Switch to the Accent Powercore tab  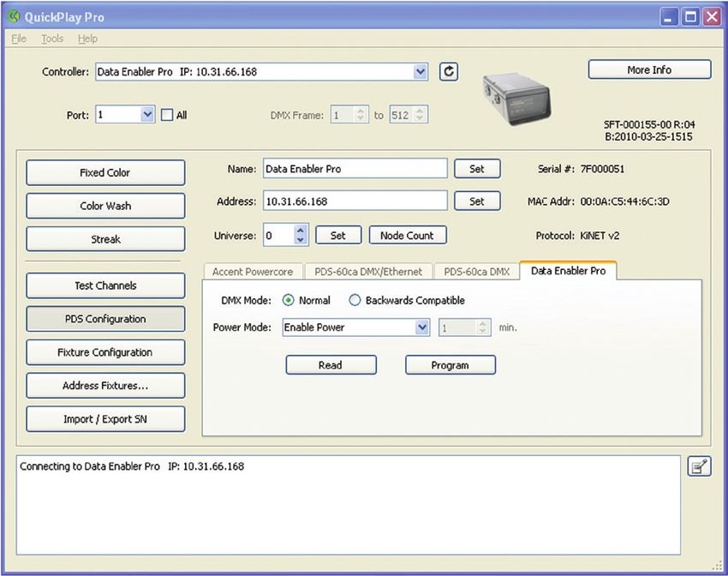[x=253, y=272]
